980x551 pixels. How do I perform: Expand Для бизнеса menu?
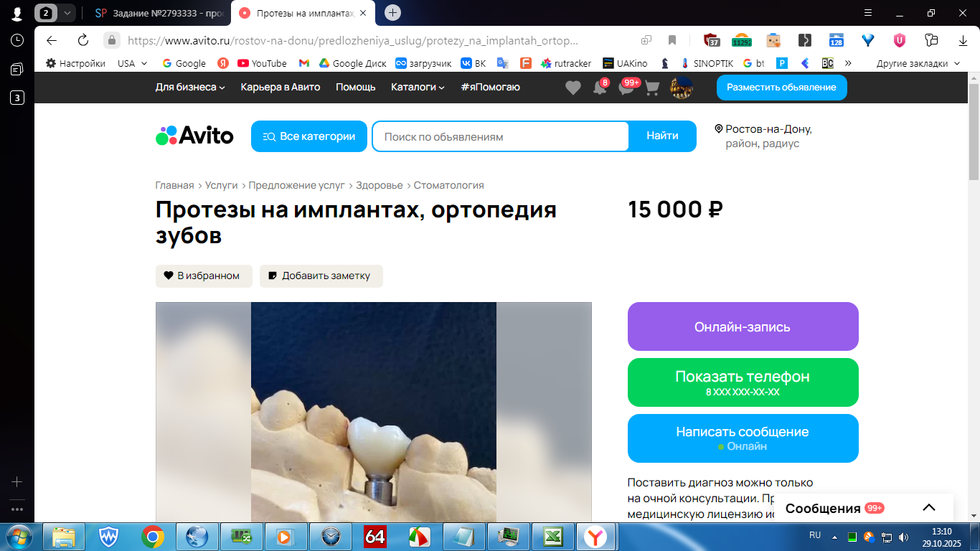(190, 88)
